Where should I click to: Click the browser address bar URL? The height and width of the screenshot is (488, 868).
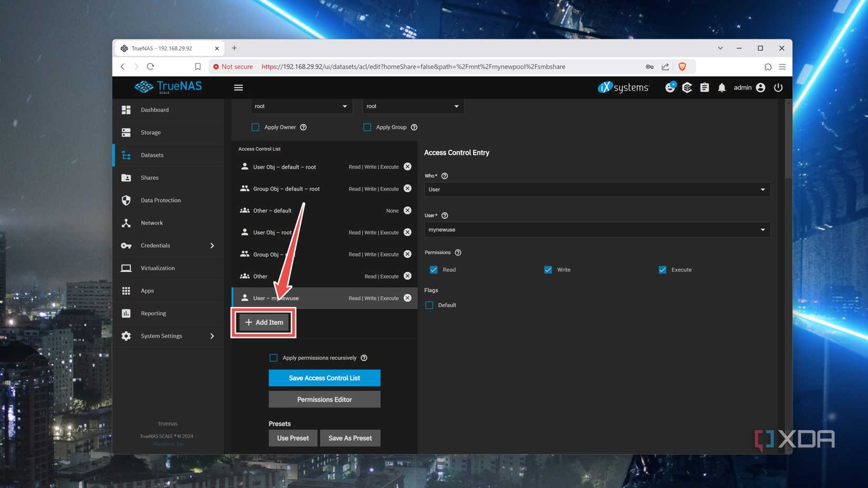[x=416, y=66]
